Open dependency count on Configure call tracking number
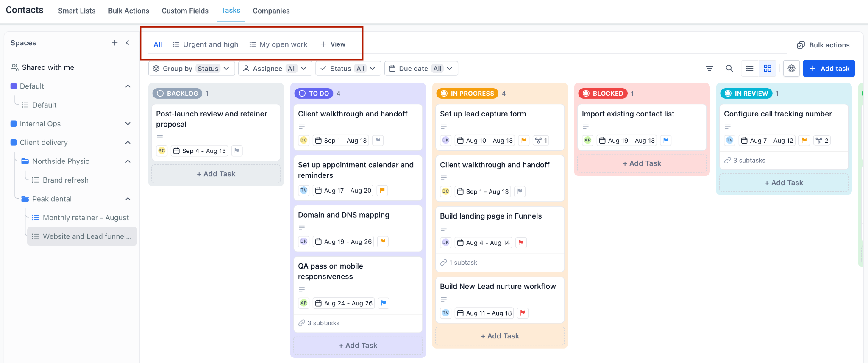The height and width of the screenshot is (363, 868). pyautogui.click(x=821, y=140)
